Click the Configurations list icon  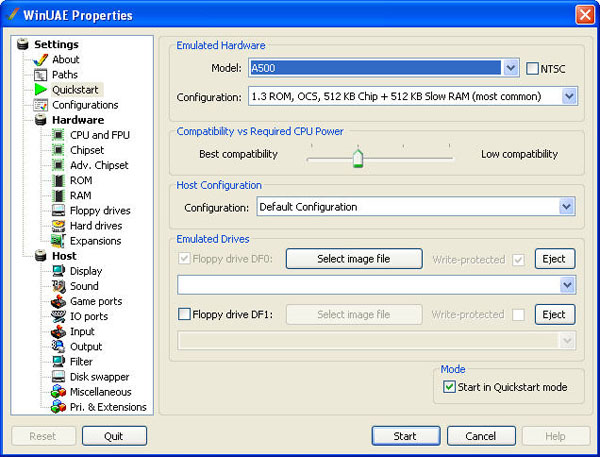tap(40, 105)
